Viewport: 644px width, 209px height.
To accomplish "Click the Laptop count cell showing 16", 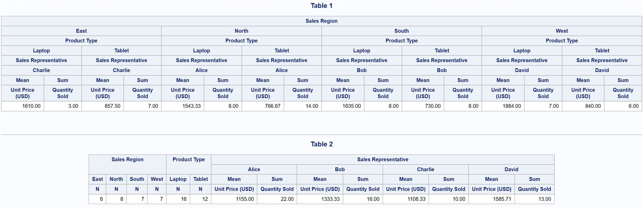I will pyautogui.click(x=178, y=199).
